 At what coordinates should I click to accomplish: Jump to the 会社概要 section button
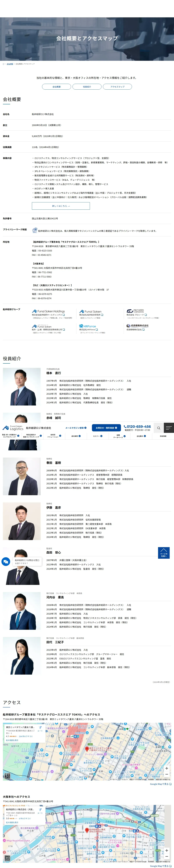pyautogui.click(x=56, y=87)
